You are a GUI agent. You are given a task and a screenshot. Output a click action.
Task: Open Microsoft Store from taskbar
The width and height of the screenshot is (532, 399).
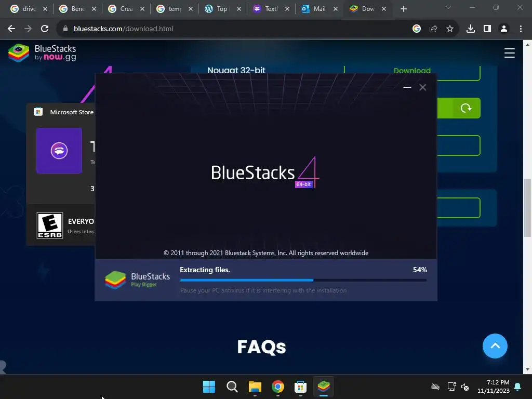tap(301, 387)
